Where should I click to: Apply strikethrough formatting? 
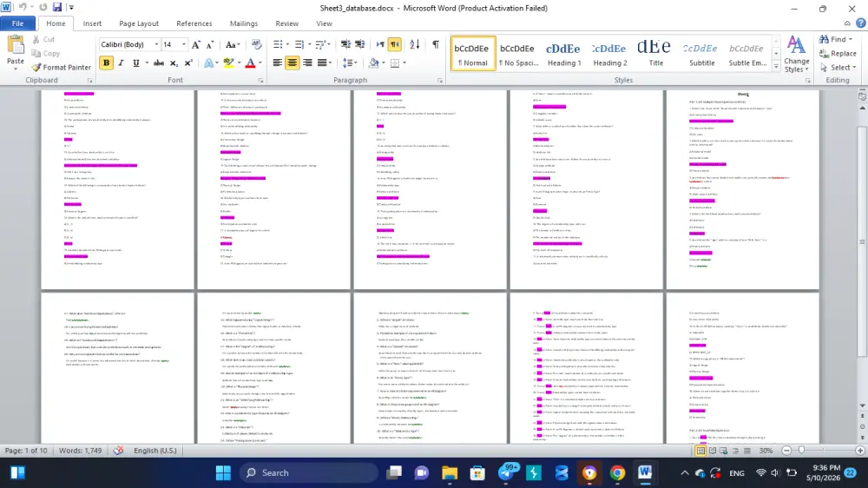coord(159,63)
